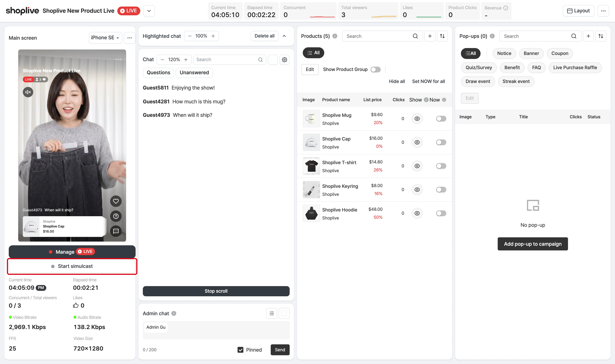
Task: Click the Revenue info icon
Action: [506, 8]
